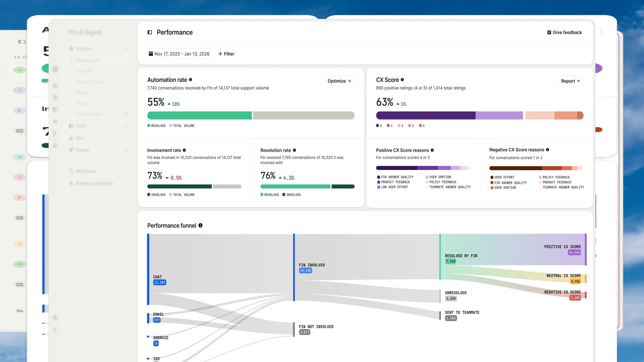Click the Give feedback clipboard icon
Image resolution: width=644 pixels, height=362 pixels.
coord(549,32)
